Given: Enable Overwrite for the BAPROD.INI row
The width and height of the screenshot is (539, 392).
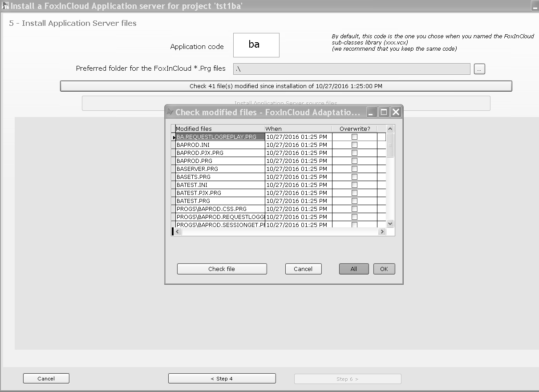Looking at the screenshot, I should pyautogui.click(x=354, y=145).
